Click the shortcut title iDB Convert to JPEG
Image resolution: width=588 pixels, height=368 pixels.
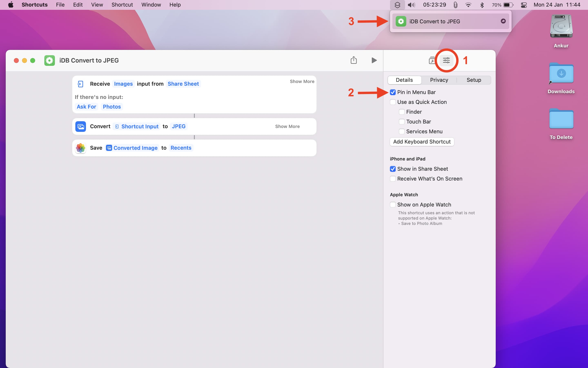tap(89, 60)
